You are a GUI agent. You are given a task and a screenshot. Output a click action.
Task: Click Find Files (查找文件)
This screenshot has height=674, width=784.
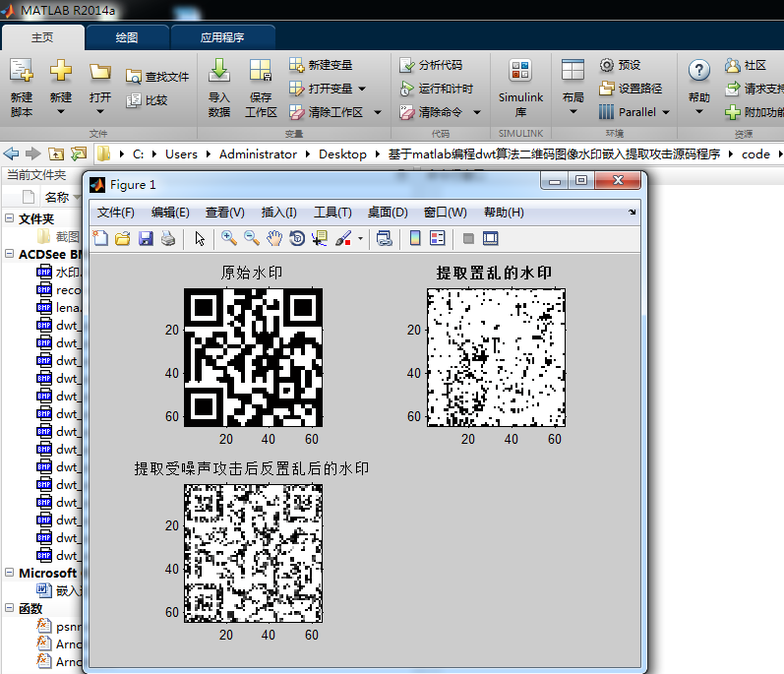(x=157, y=77)
